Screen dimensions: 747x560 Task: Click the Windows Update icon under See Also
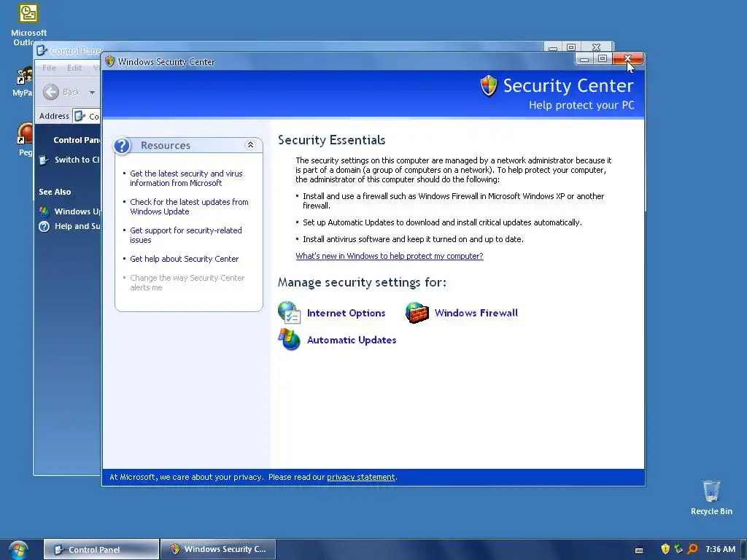click(44, 211)
